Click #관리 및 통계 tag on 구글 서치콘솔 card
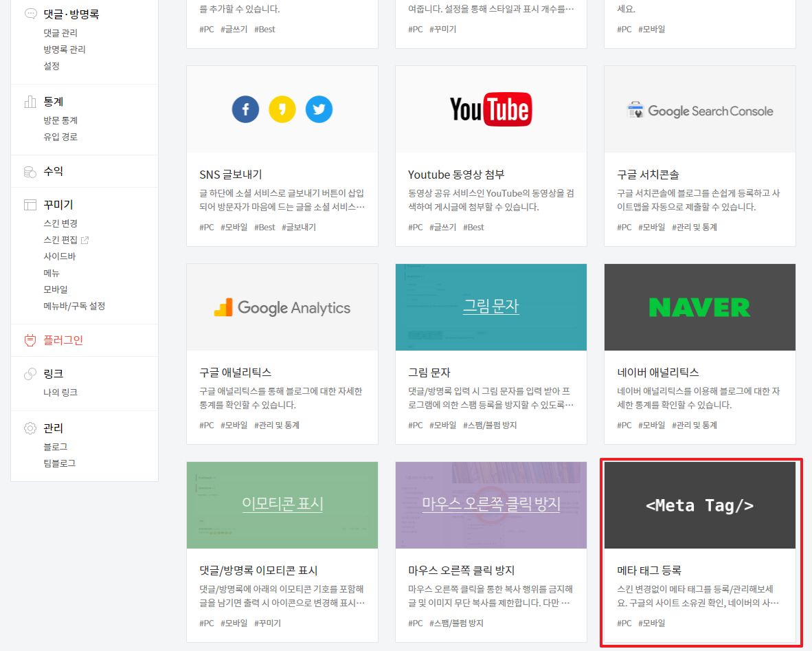Image resolution: width=812 pixels, height=651 pixels. point(695,227)
